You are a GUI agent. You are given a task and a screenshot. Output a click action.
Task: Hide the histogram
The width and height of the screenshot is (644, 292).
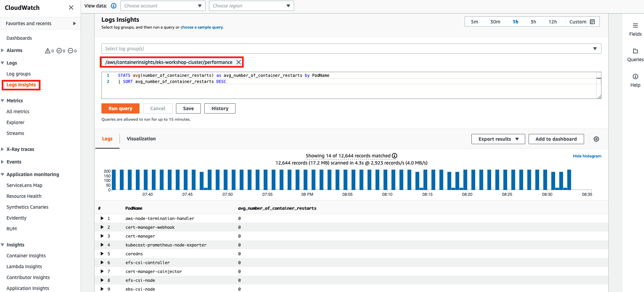click(x=587, y=156)
